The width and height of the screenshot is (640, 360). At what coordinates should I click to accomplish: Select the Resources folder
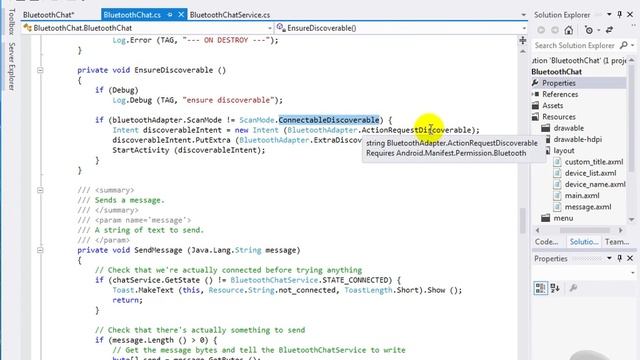click(x=559, y=117)
